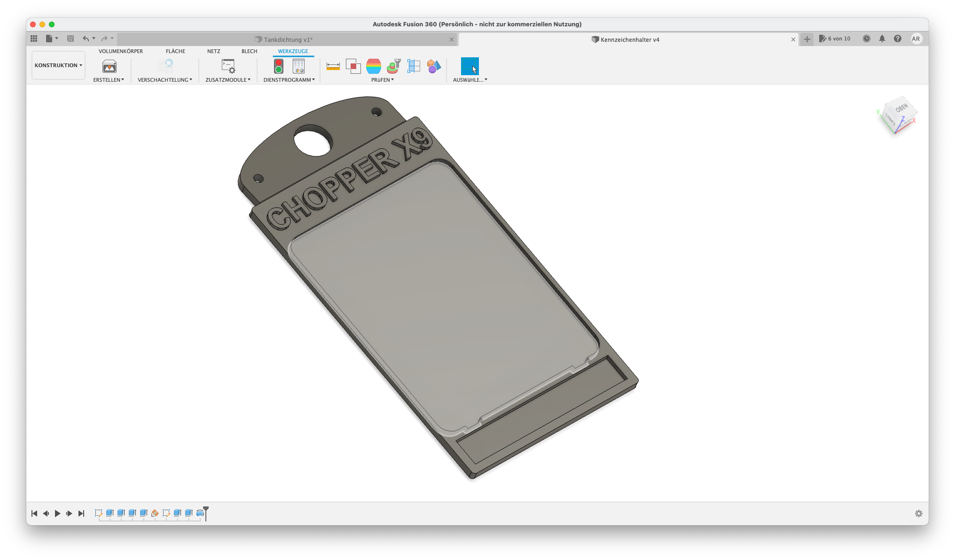The width and height of the screenshot is (955, 560).
Task: Click the notifications bell icon
Action: 882,39
